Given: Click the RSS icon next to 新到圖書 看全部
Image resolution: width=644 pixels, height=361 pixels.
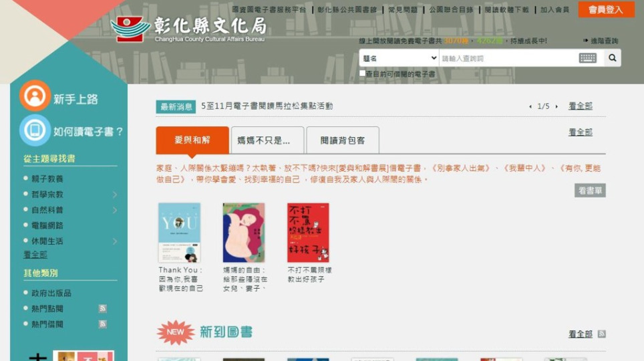Looking at the screenshot, I should click(602, 334).
